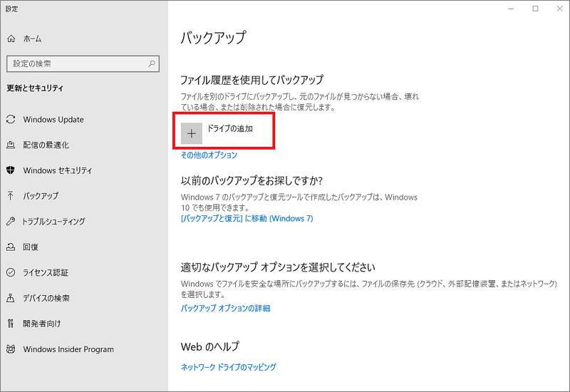Open バックアップ オプションの詳細 link
Image resolution: width=570 pixels, height=392 pixels.
pos(225,308)
